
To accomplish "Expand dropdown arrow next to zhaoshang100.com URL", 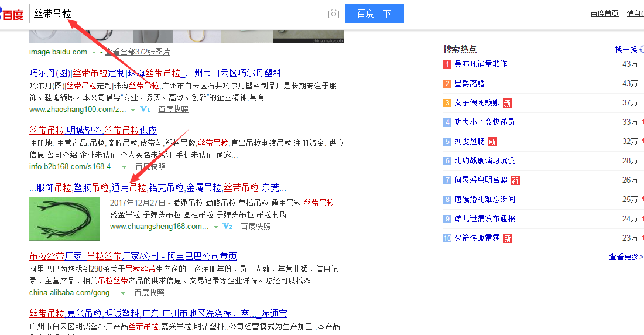I will [x=133, y=110].
